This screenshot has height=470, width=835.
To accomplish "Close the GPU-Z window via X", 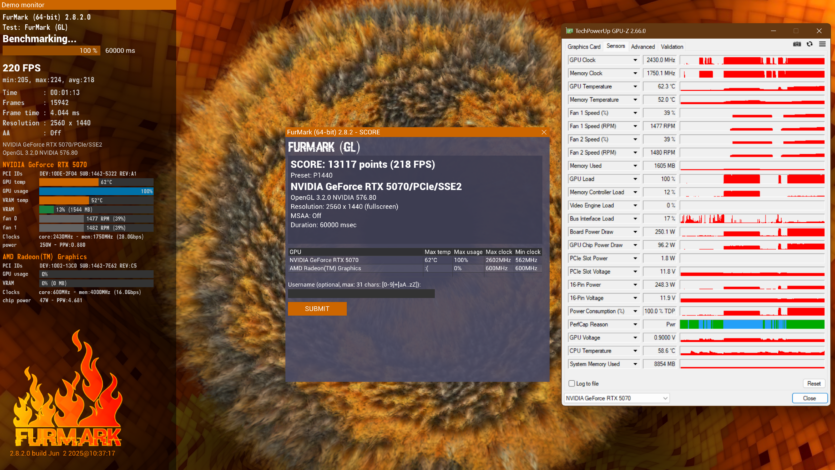I will [x=819, y=31].
